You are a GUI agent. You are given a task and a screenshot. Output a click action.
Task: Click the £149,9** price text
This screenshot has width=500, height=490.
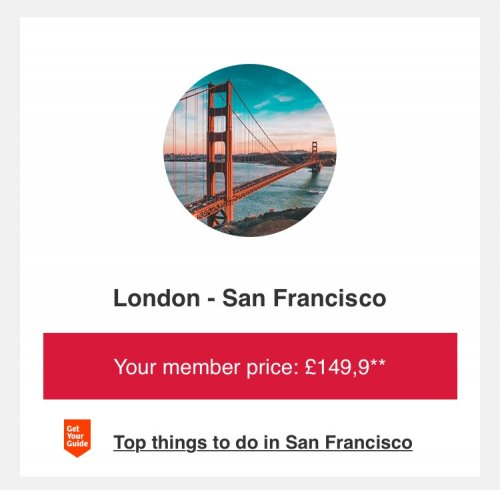click(x=345, y=367)
